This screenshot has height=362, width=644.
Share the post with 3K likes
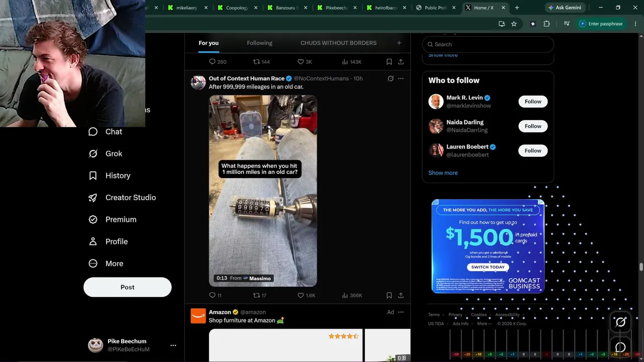point(400,62)
